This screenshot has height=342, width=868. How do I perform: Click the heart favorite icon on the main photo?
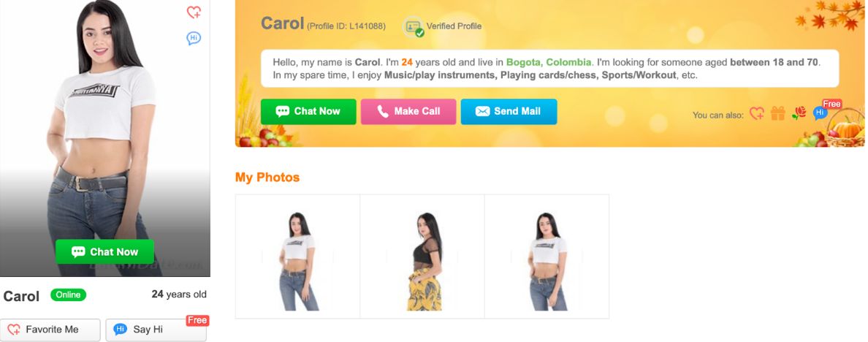[194, 12]
